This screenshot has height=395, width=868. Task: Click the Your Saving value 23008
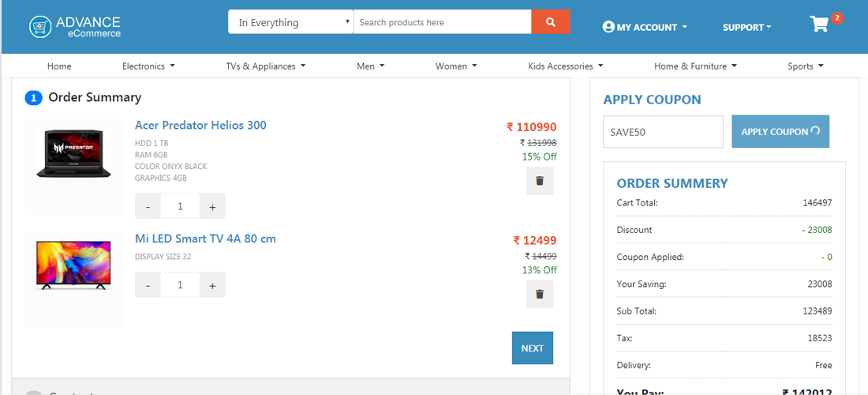(820, 284)
